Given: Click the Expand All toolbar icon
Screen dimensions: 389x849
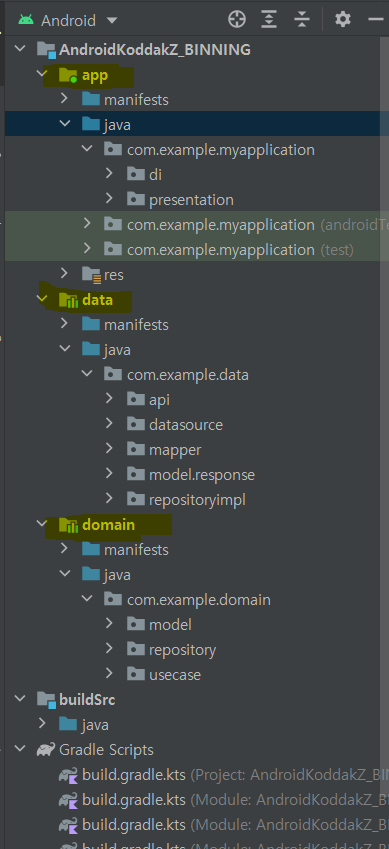Looking at the screenshot, I should [x=269, y=20].
